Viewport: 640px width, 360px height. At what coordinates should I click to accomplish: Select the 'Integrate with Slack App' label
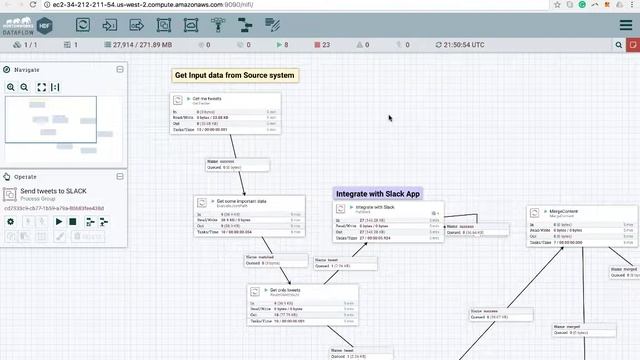[378, 194]
